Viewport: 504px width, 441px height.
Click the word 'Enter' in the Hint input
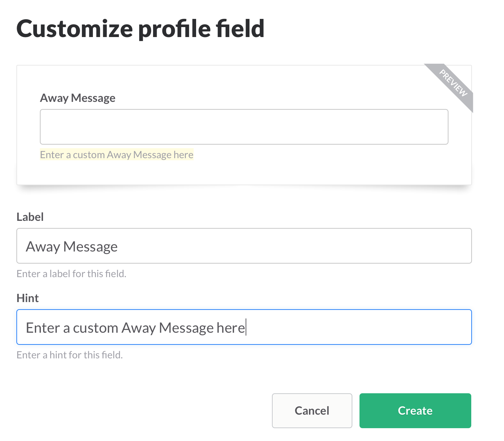pyautogui.click(x=42, y=328)
